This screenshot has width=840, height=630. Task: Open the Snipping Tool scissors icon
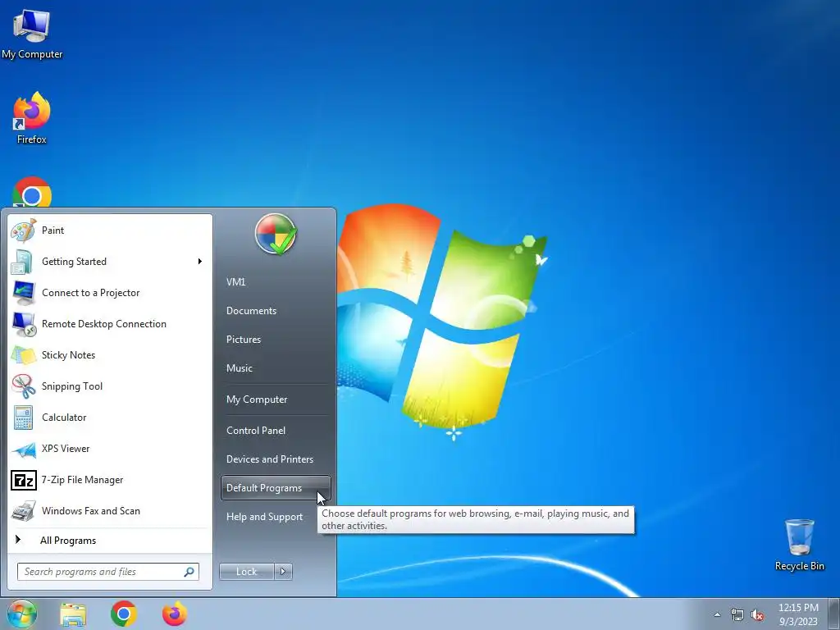[x=24, y=386]
